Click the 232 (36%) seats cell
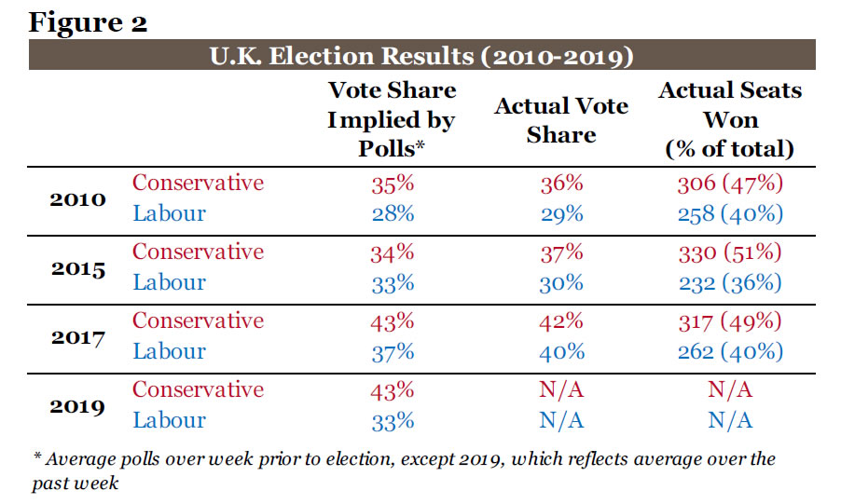This screenshot has height=504, width=841. click(730, 283)
